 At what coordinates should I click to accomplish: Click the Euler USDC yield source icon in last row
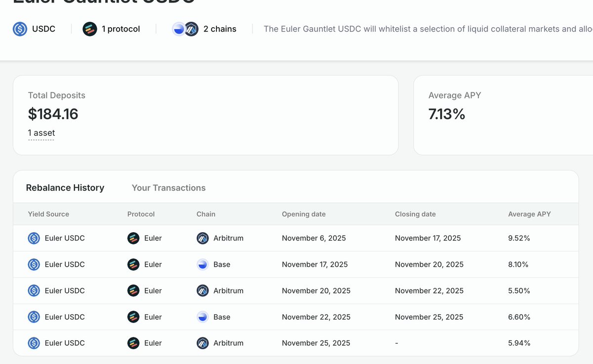point(34,343)
